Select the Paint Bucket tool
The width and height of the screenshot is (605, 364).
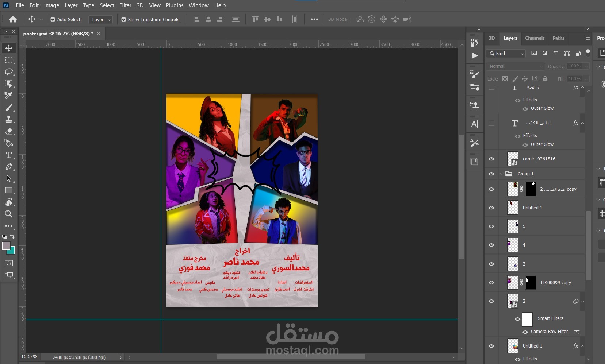coord(9,143)
